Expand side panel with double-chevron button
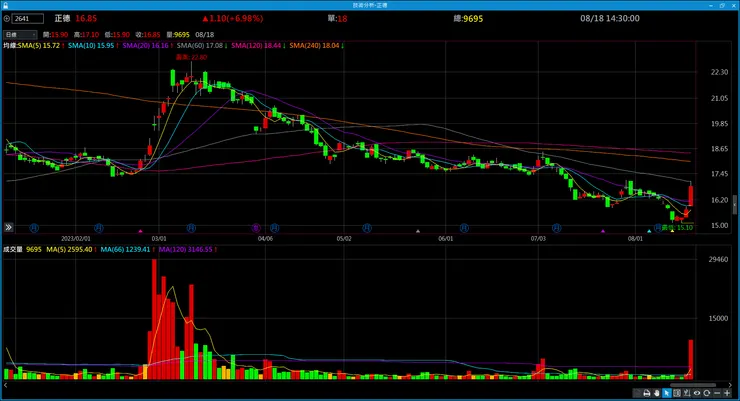This screenshot has width=740, height=401. (8, 227)
